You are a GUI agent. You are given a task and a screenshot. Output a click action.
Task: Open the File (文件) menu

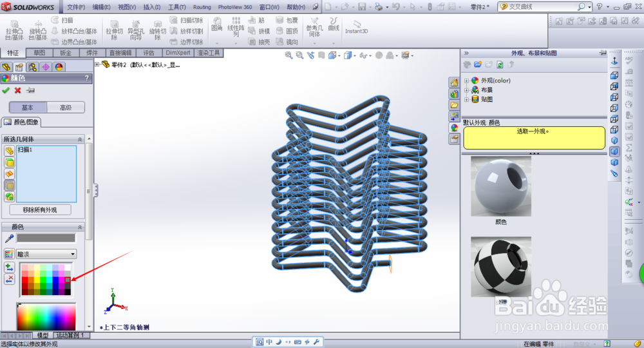[76, 7]
